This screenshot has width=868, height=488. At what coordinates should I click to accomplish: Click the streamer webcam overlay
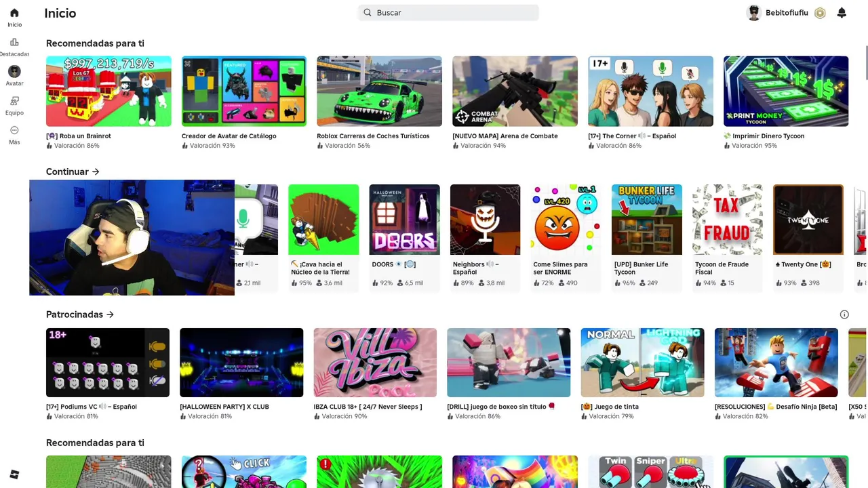(132, 237)
